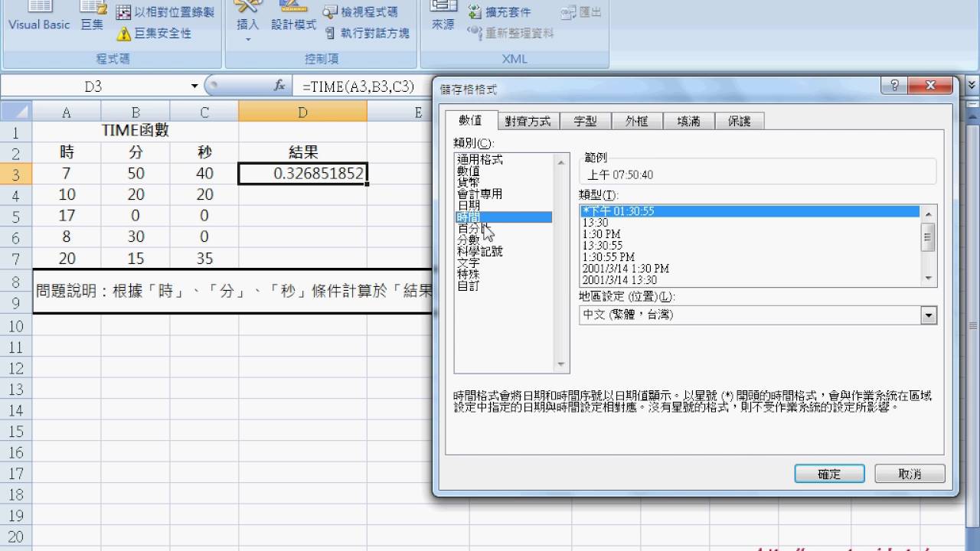Click row 5 header
Screen dimensions: 980x551
(16, 216)
